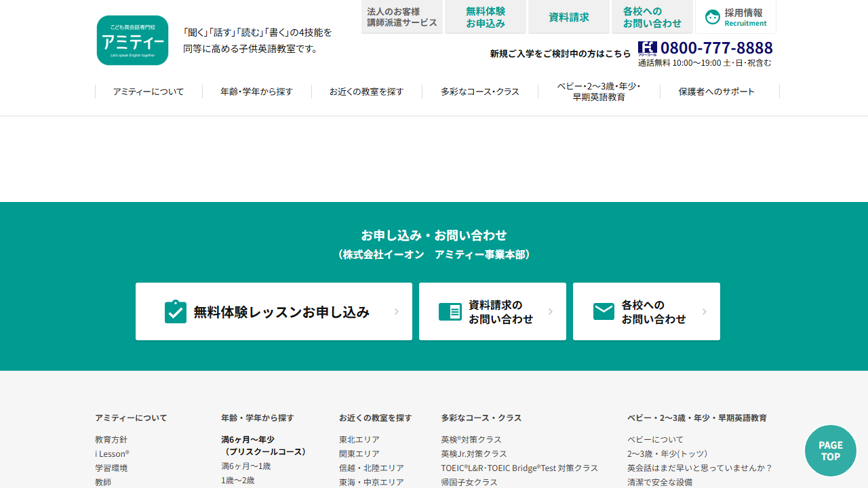Viewport: 868px width, 488px height.
Task: Open footer link 満6ヶ月〜年少 プリスクールコース
Action: (x=264, y=445)
